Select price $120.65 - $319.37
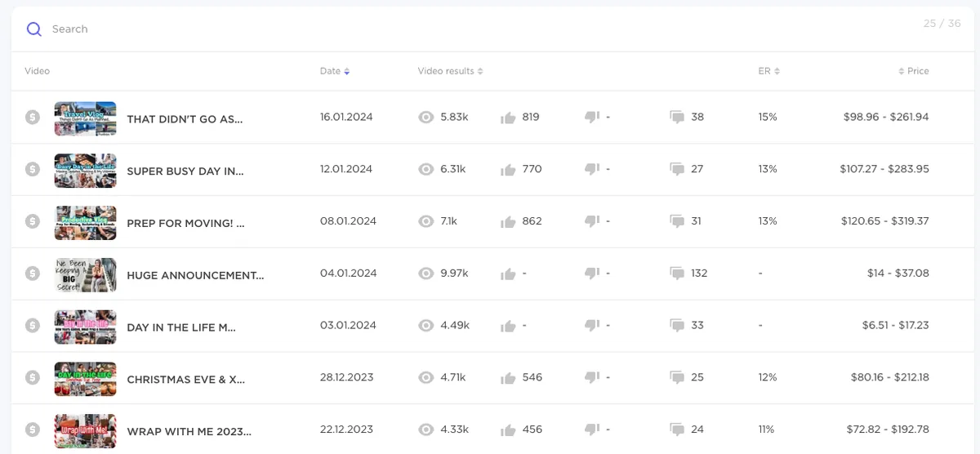Image resolution: width=980 pixels, height=454 pixels. 885,221
